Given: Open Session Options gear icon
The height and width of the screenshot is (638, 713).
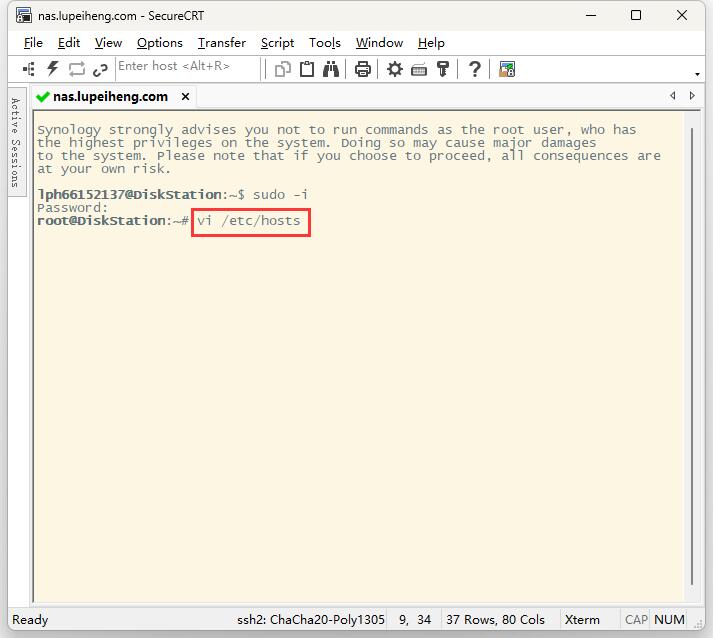Looking at the screenshot, I should point(395,69).
